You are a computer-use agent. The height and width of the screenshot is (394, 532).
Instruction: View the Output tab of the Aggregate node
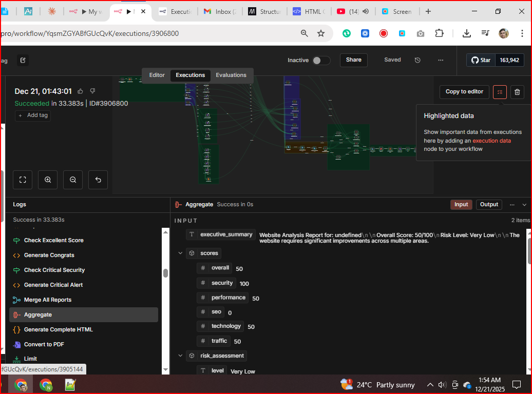click(488, 204)
